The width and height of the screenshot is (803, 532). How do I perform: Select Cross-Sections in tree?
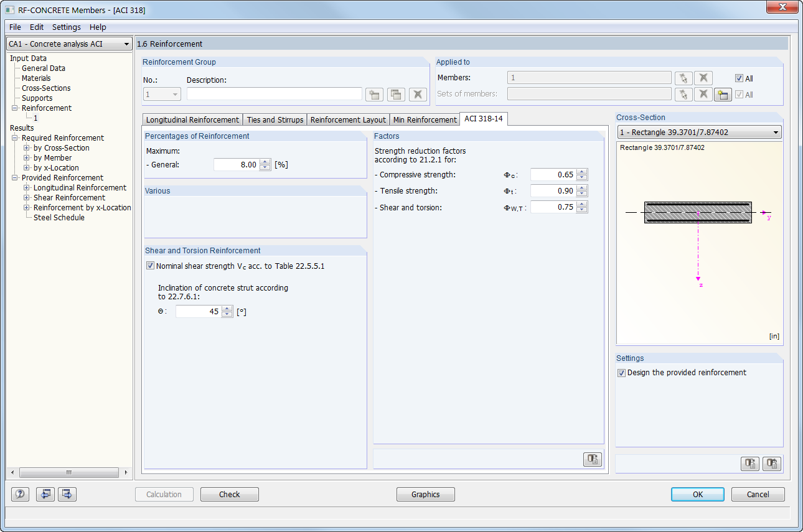[x=46, y=88]
